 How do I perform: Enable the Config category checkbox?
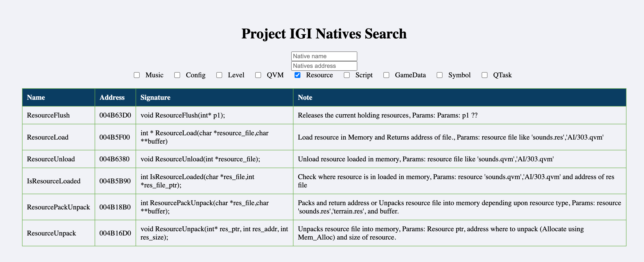coord(177,75)
